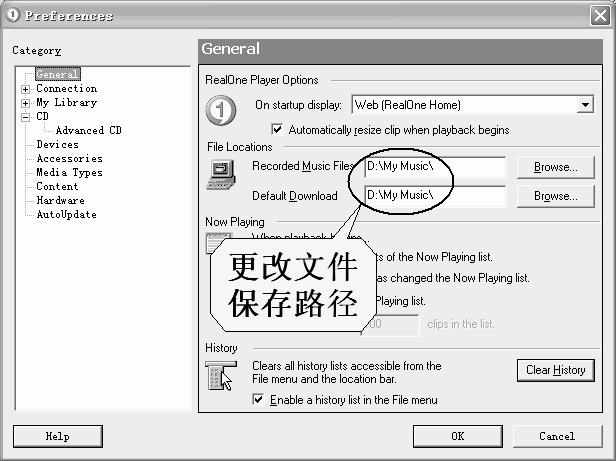Click the History list icon with cursor
The width and height of the screenshot is (616, 461).
(x=221, y=376)
